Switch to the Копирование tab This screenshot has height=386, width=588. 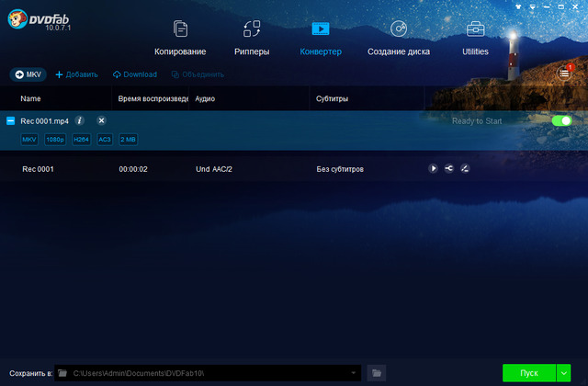click(x=180, y=38)
